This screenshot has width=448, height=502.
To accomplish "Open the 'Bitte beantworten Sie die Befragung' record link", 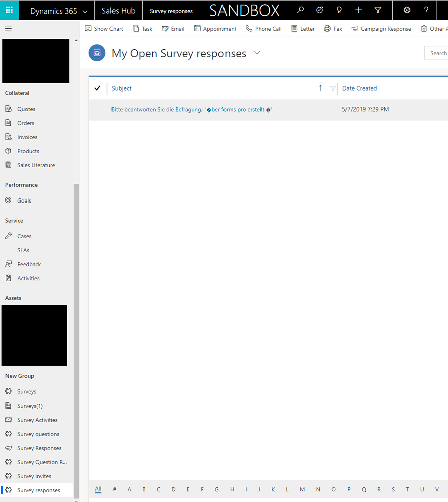I will [x=192, y=110].
